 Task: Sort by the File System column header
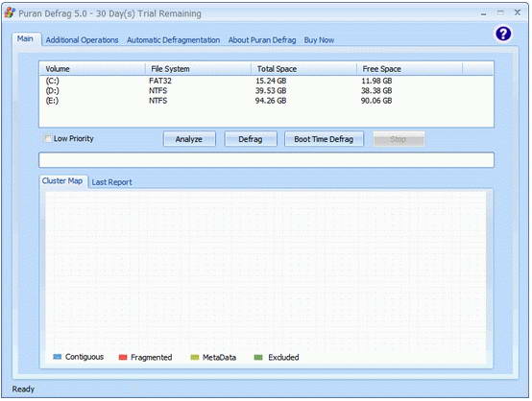tap(199, 69)
